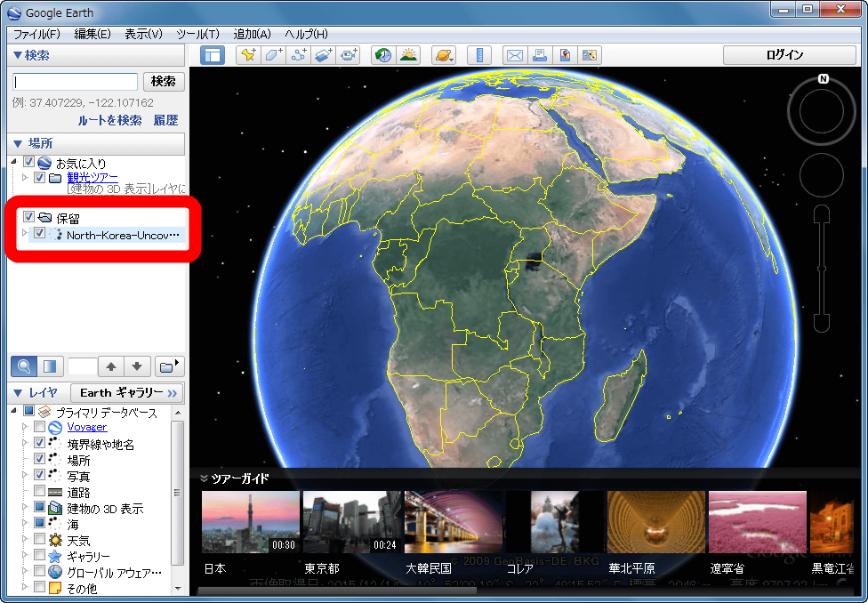Show historical imagery with the clock icon

pos(383,55)
